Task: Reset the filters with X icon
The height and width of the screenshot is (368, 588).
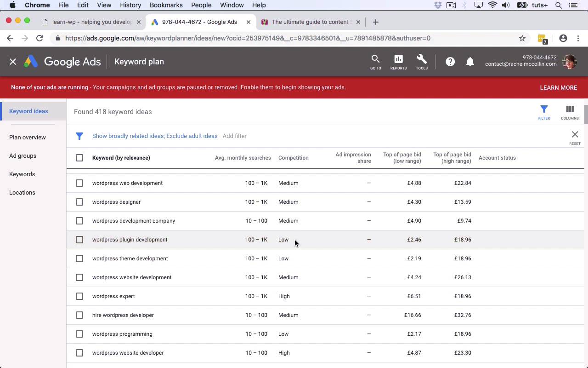Action: point(575,137)
